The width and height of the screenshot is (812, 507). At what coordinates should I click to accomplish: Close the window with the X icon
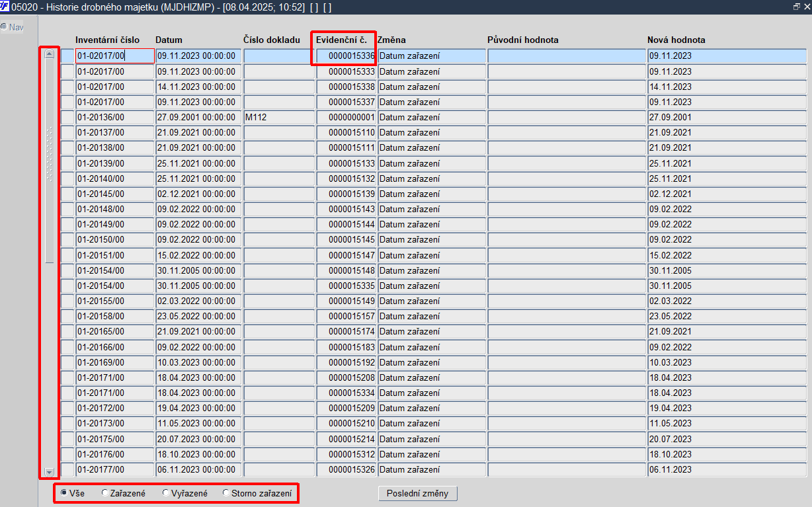coord(807,6)
